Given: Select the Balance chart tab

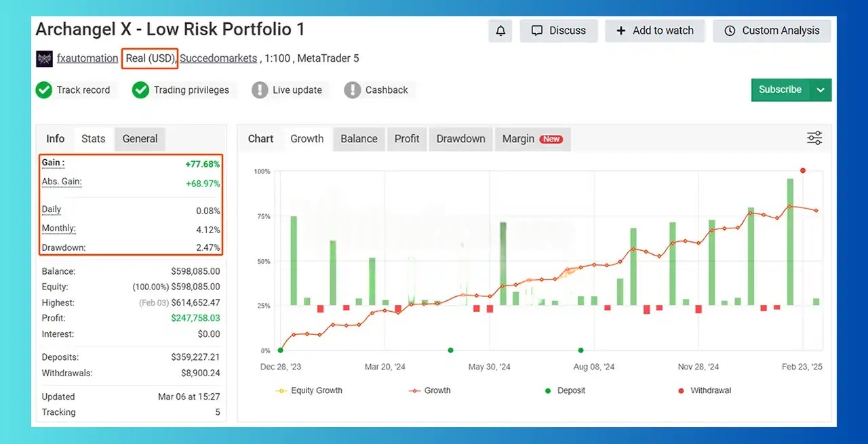Looking at the screenshot, I should coord(359,139).
